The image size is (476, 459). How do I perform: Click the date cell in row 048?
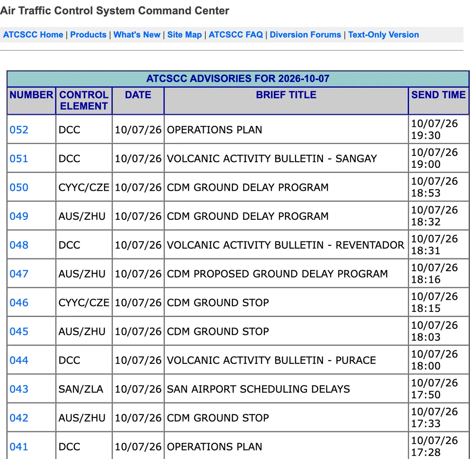(138, 245)
